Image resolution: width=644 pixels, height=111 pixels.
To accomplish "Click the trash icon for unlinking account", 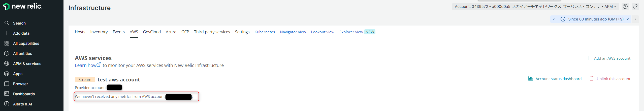I will (592, 79).
